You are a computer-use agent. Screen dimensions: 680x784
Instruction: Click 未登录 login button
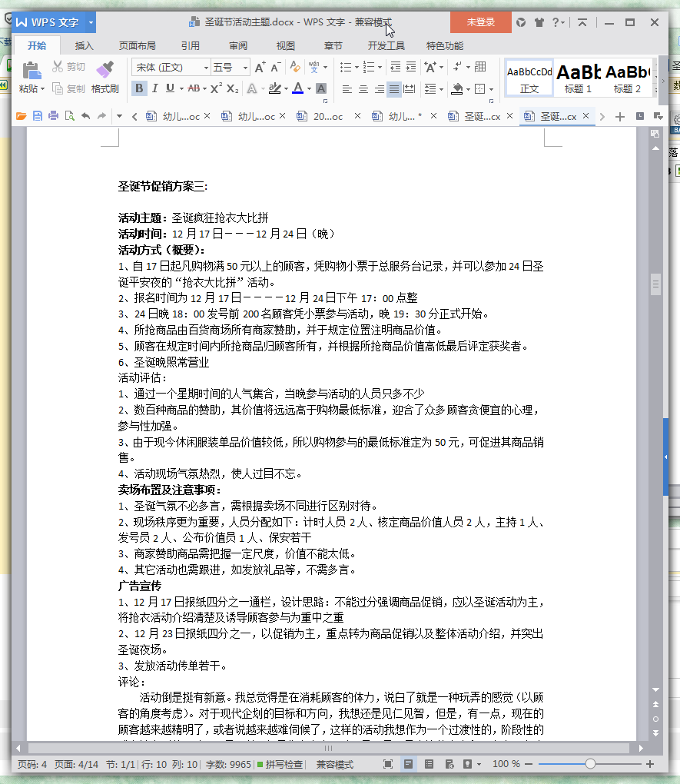(x=480, y=22)
